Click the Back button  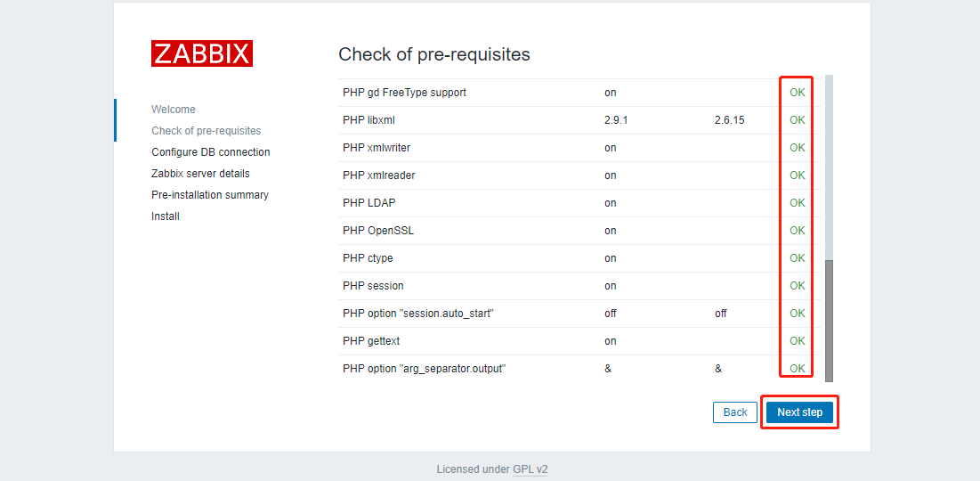coord(735,412)
